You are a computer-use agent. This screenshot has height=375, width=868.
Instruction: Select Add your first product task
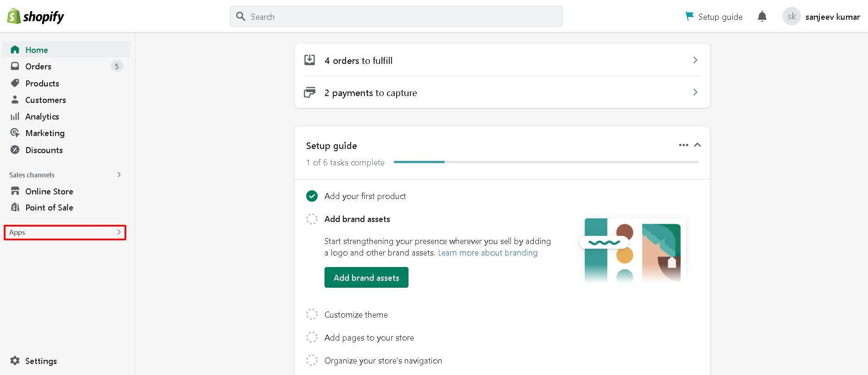365,196
